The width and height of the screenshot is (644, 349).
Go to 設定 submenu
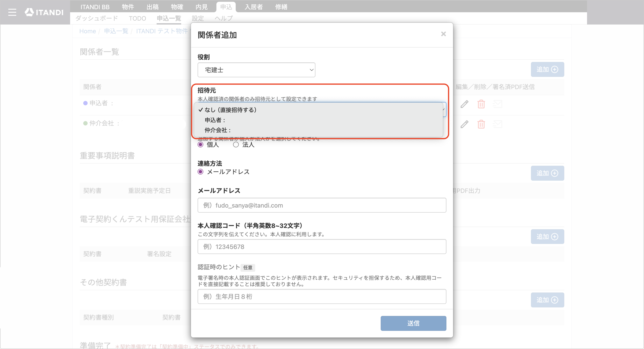click(198, 18)
